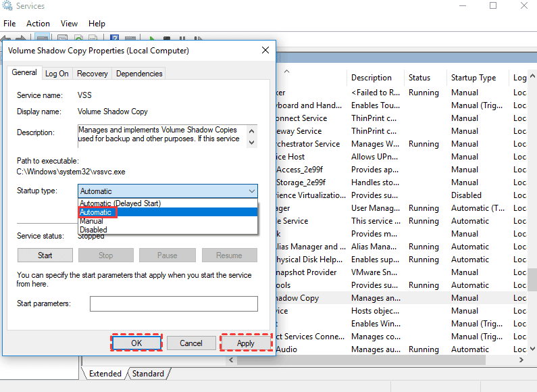Choose Manual from startup type list
The image size is (537, 392).
[x=91, y=221]
